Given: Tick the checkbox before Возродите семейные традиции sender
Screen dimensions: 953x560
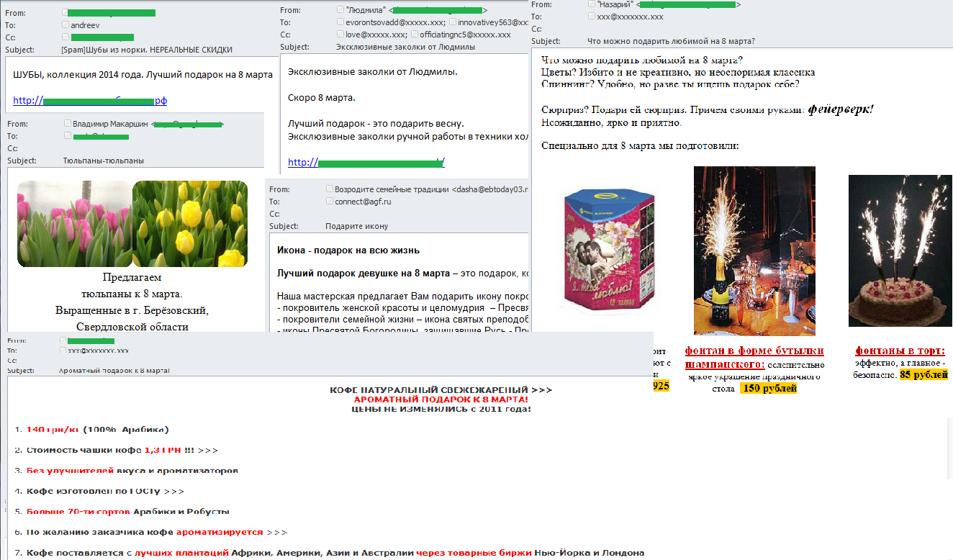Looking at the screenshot, I should (330, 189).
